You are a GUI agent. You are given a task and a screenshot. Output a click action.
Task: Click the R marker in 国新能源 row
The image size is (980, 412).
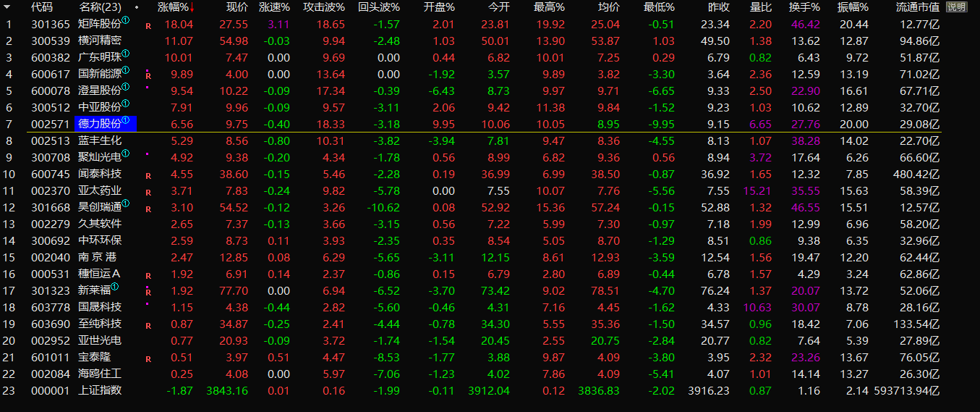[148, 75]
